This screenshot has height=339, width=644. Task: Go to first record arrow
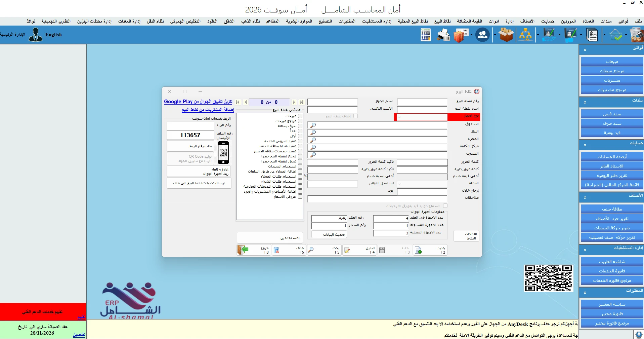pos(238,102)
